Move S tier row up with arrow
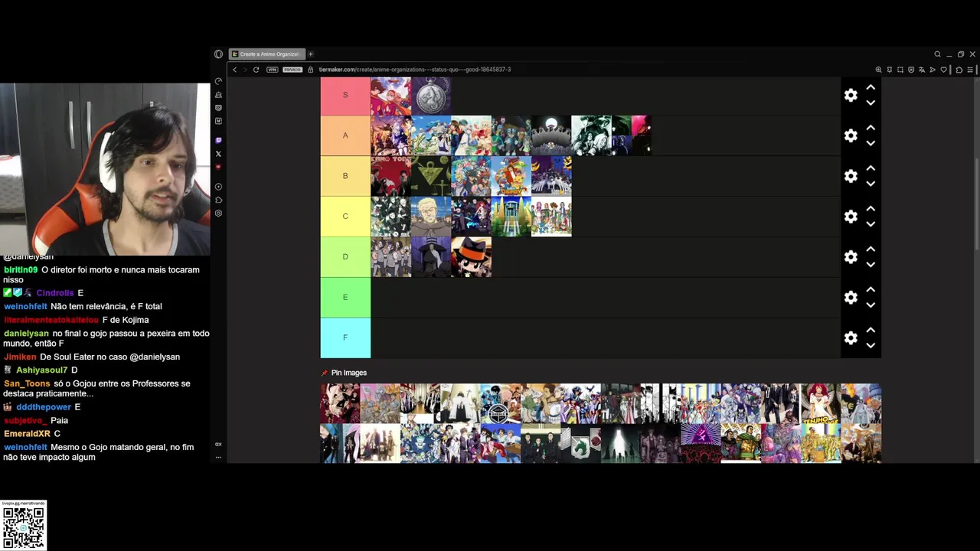 (871, 87)
